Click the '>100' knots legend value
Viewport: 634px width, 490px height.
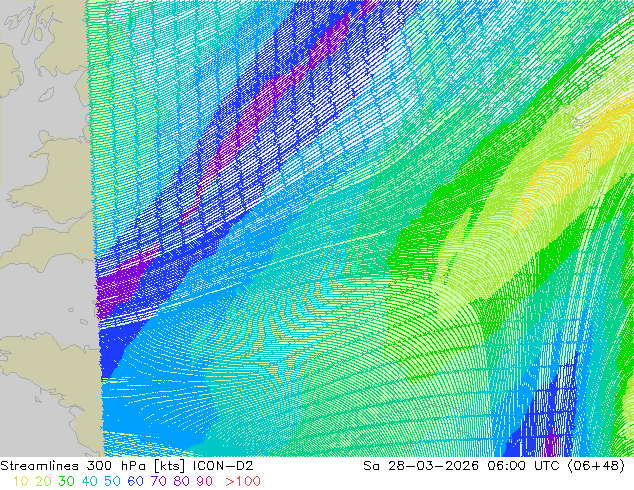click(x=243, y=482)
